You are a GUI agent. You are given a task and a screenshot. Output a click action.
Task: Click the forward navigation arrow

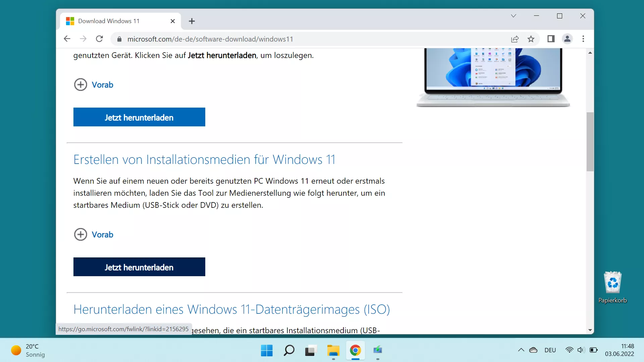[x=83, y=39]
